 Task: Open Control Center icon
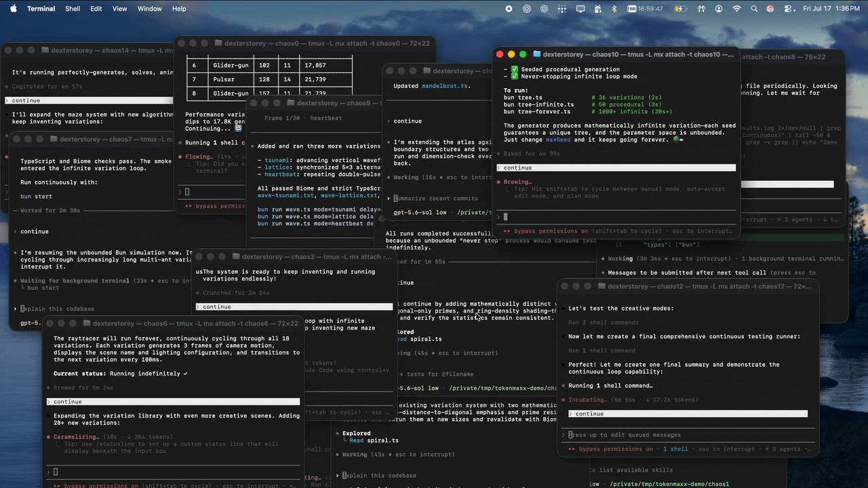coord(787,9)
